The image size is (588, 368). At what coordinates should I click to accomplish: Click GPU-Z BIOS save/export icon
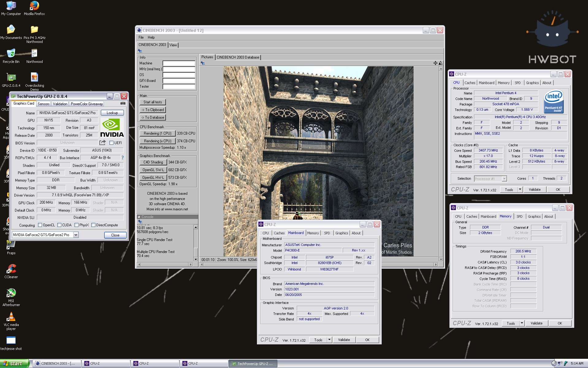click(x=102, y=143)
